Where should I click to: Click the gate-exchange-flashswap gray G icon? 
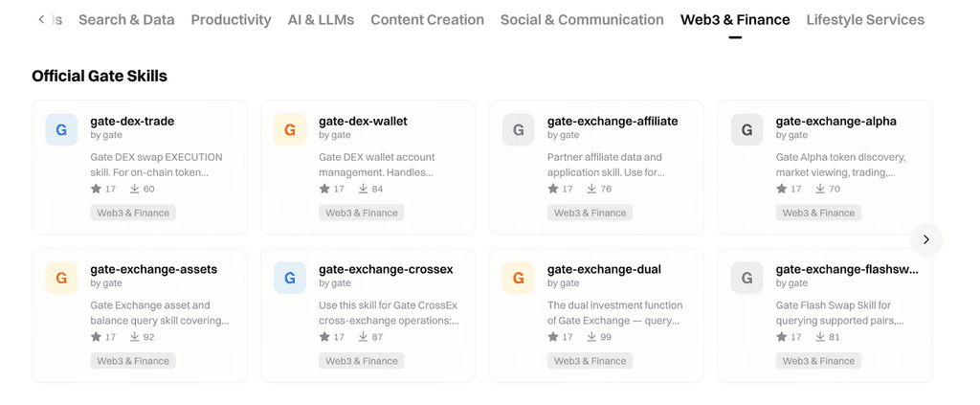pos(747,278)
